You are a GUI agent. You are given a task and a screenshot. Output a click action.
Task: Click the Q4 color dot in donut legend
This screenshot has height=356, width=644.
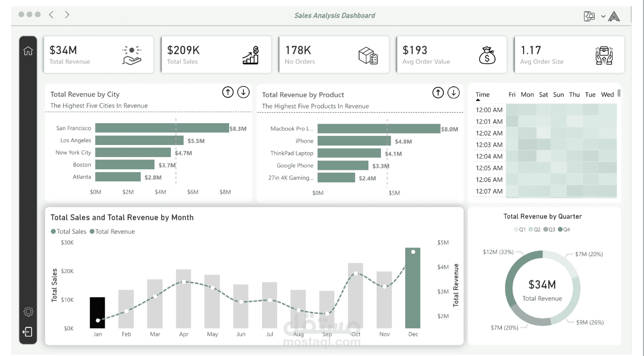tap(561, 229)
